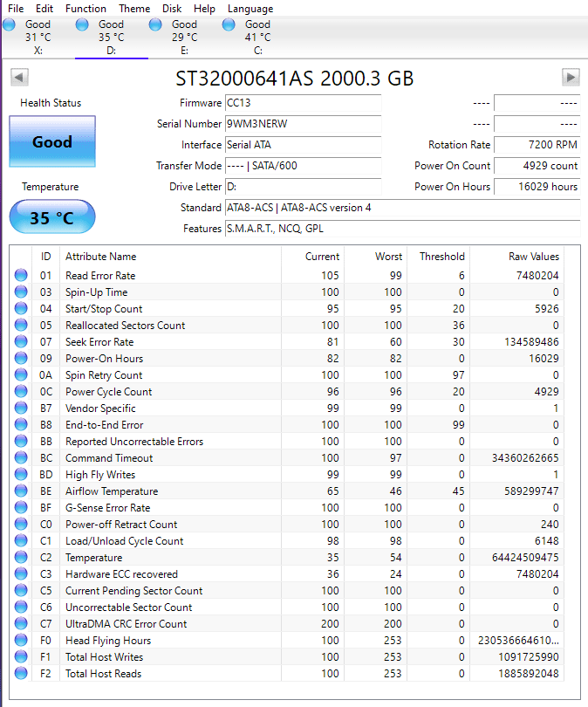
Task: Click status orb of Power Cycle Count row
Action: [21, 391]
